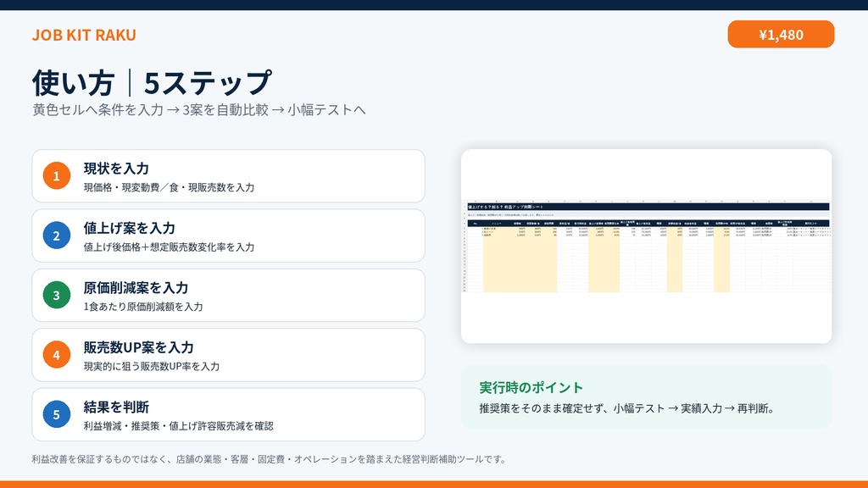Viewport: 868px width, 488px height.
Task: Click the 値上げ案を入力 step heading
Action: (x=130, y=228)
